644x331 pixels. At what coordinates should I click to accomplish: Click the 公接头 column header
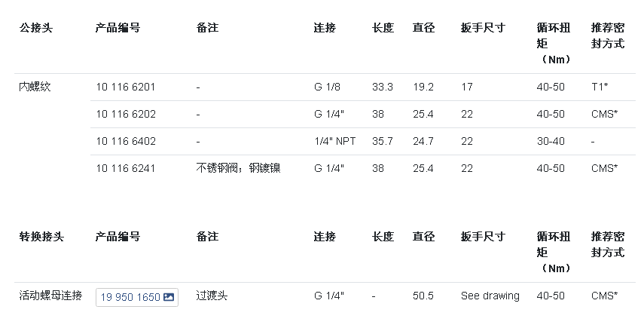(x=36, y=28)
